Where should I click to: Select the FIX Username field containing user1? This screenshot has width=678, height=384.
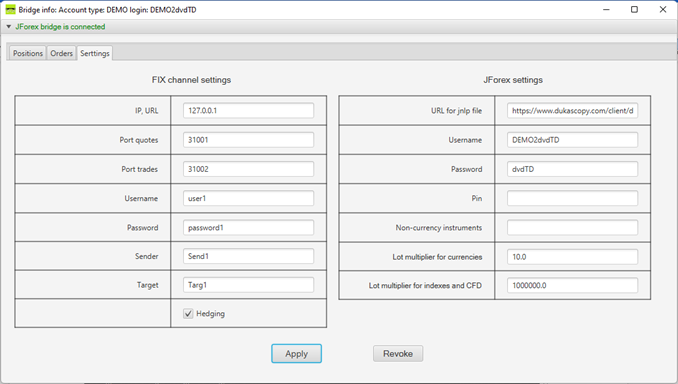[x=248, y=198]
